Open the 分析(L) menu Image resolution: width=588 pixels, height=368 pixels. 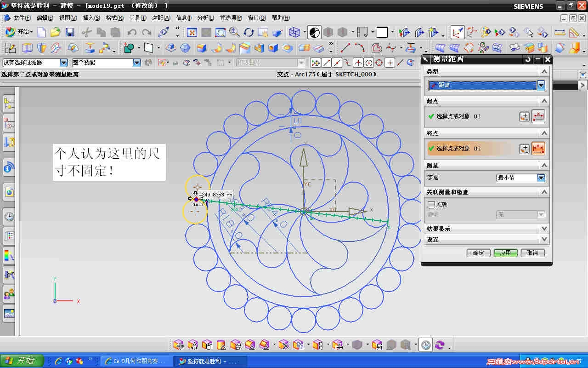[x=206, y=18]
